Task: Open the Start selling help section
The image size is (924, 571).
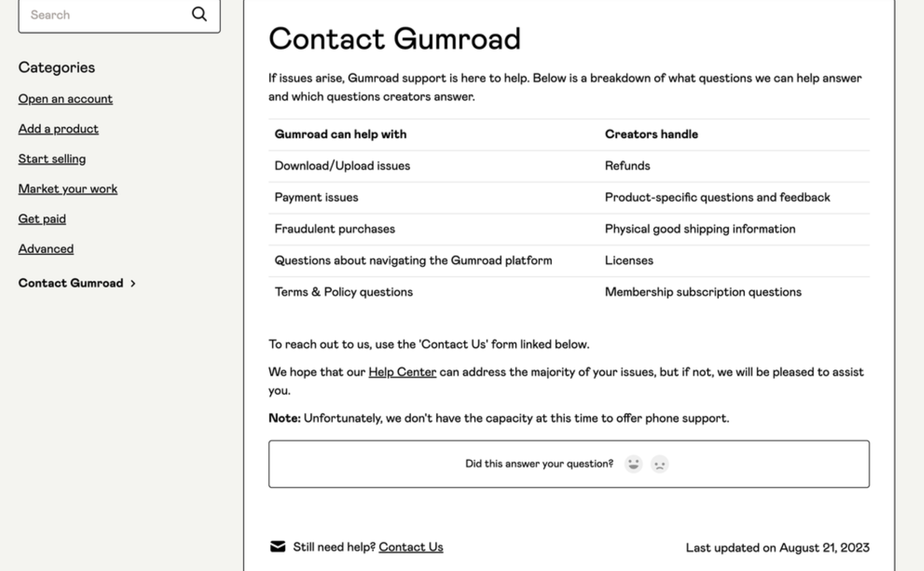Action: pyautogui.click(x=52, y=159)
